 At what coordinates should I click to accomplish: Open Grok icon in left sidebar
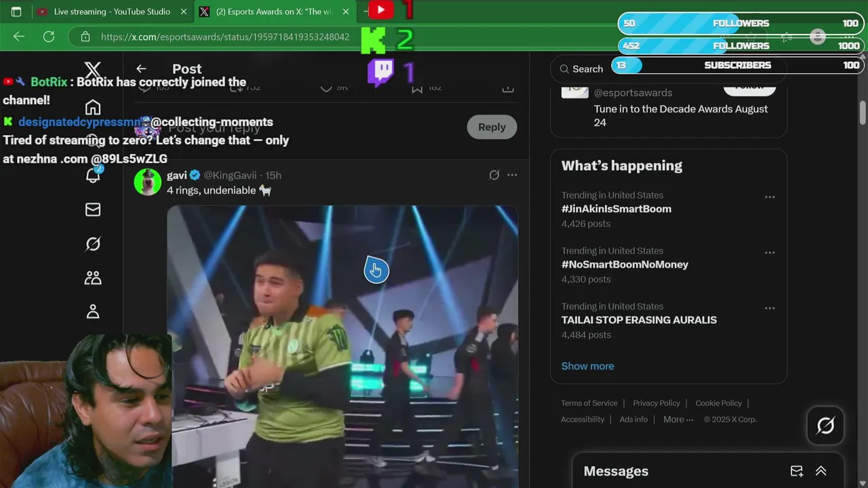(x=93, y=243)
